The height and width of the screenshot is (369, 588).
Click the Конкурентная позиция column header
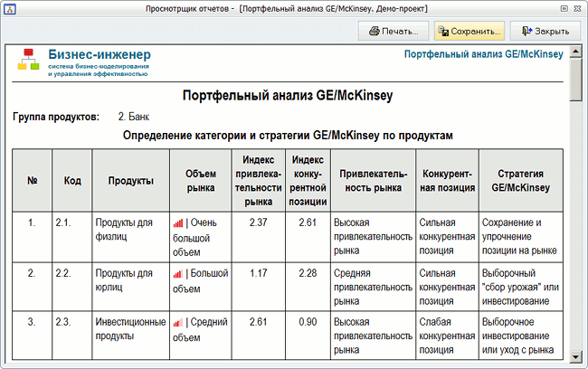pos(447,180)
